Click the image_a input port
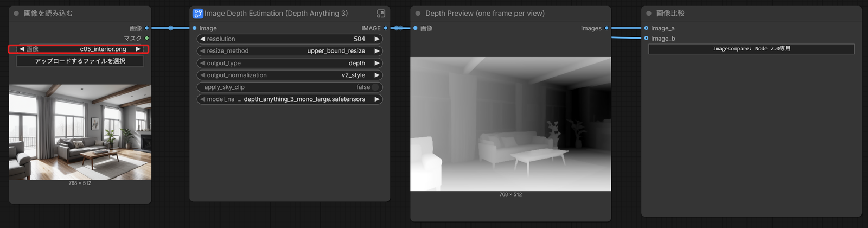868x228 pixels. pos(646,28)
